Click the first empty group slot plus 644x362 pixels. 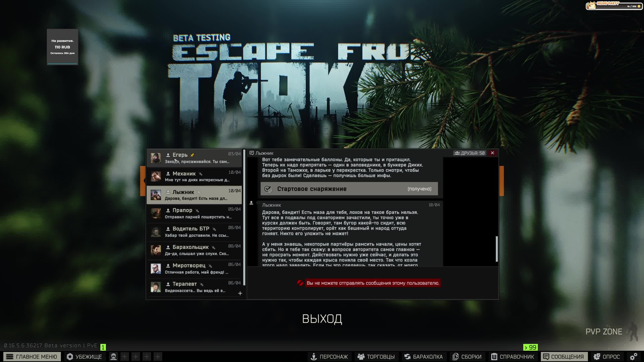[125, 356]
